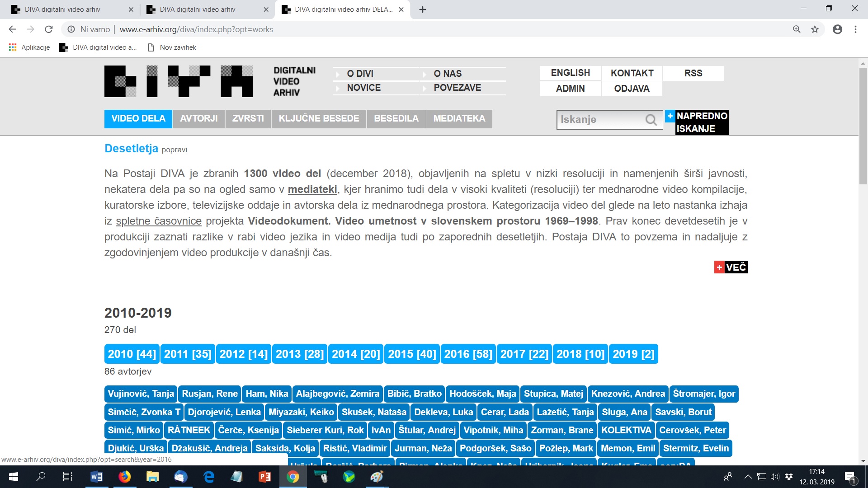Click the vertical page scrollbar thumb
The image size is (868, 488).
[x=863, y=127]
